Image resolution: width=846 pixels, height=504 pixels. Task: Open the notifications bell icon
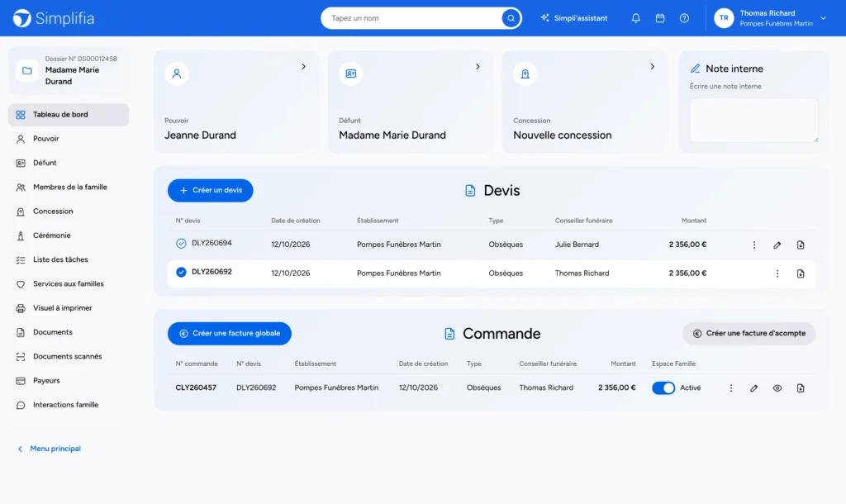[x=635, y=18]
